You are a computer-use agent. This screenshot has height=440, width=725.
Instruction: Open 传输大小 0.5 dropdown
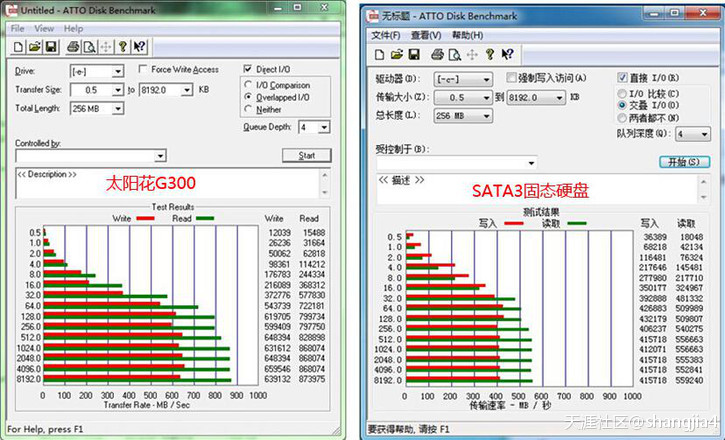pos(463,98)
